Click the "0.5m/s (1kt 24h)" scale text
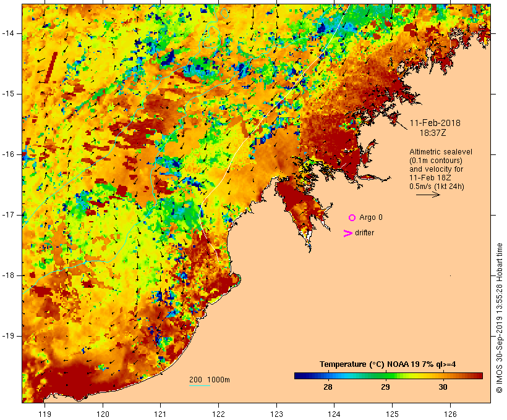This screenshot has height=420, width=507. [437, 187]
